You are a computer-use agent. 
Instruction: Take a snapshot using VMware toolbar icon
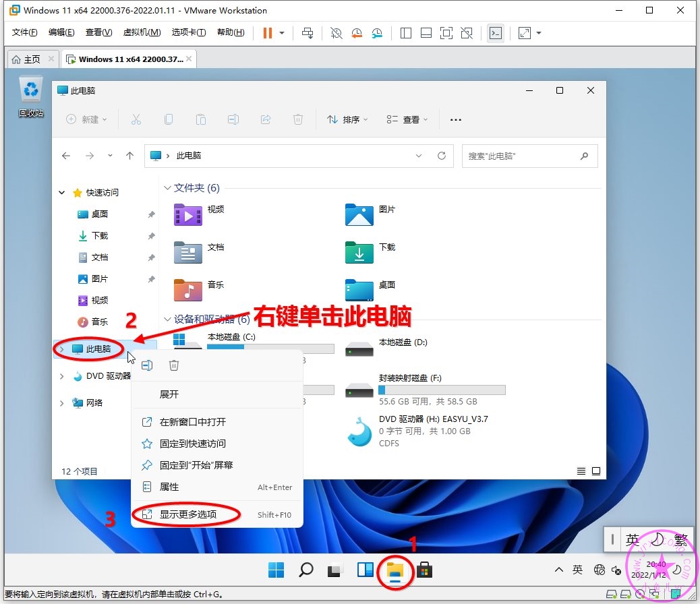coord(336,33)
